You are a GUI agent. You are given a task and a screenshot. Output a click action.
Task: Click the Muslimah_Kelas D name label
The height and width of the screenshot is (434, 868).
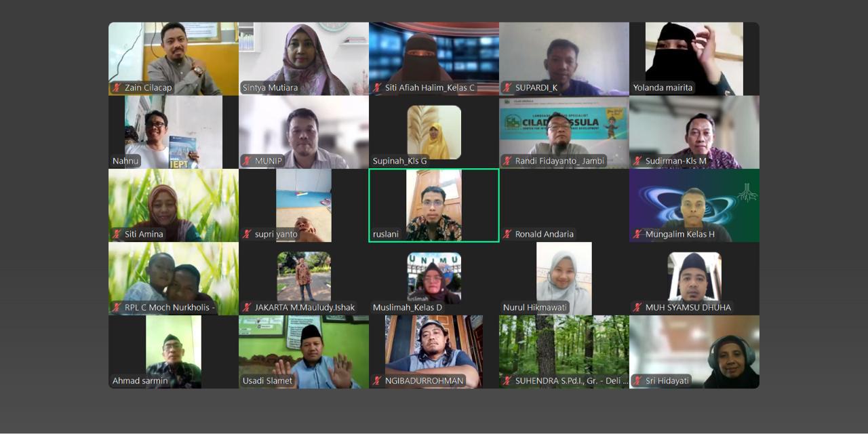tap(408, 308)
